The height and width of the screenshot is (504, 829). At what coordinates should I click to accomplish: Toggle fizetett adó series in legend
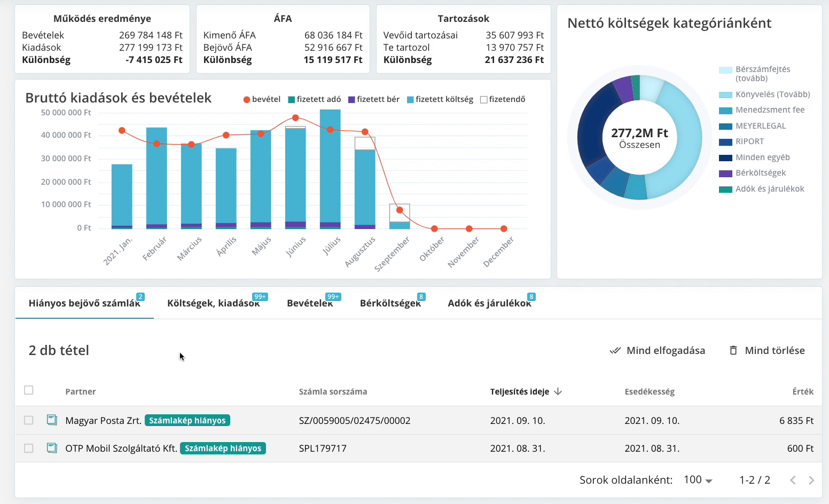(315, 99)
